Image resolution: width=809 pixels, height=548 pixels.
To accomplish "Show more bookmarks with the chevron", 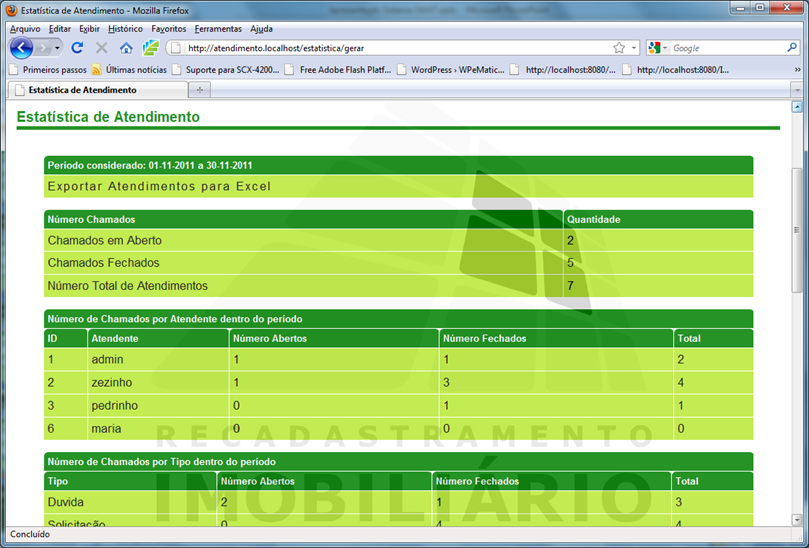I will point(797,70).
